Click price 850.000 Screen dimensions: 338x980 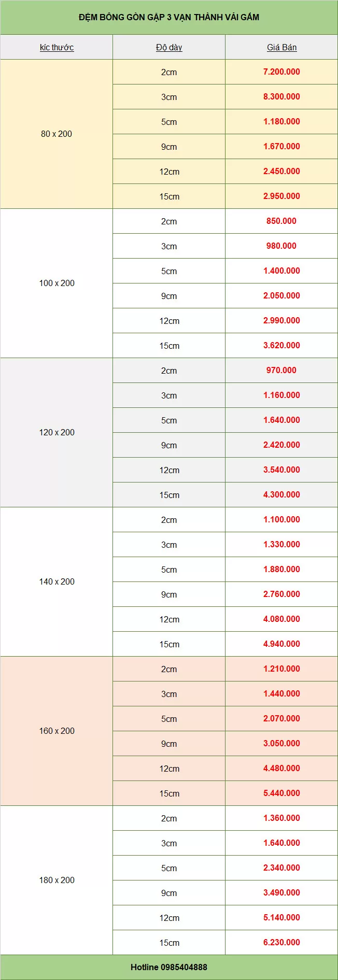click(x=281, y=221)
